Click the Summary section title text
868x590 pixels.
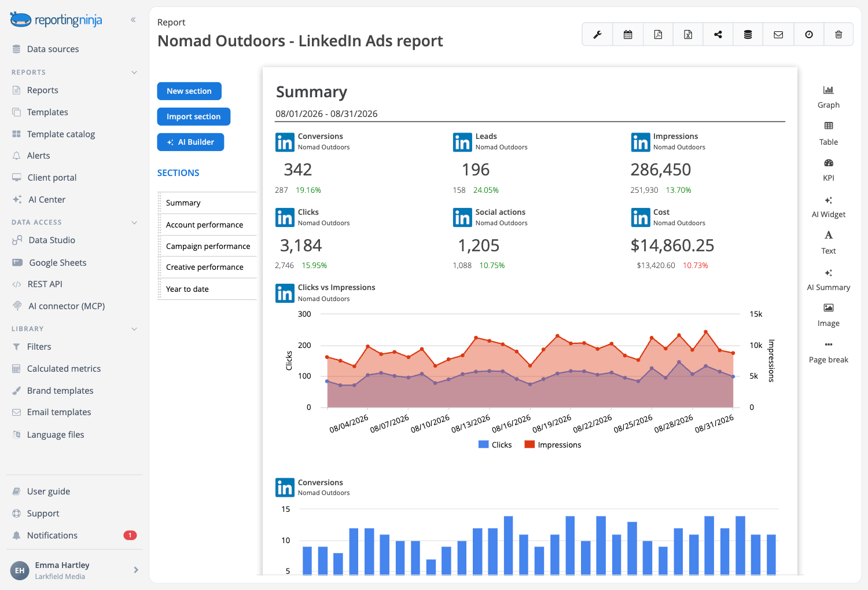pyautogui.click(x=311, y=92)
